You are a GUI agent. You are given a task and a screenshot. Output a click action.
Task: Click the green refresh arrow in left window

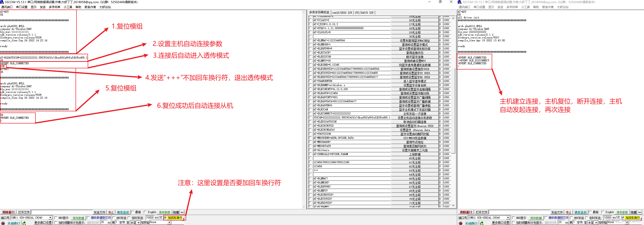(24, 223)
